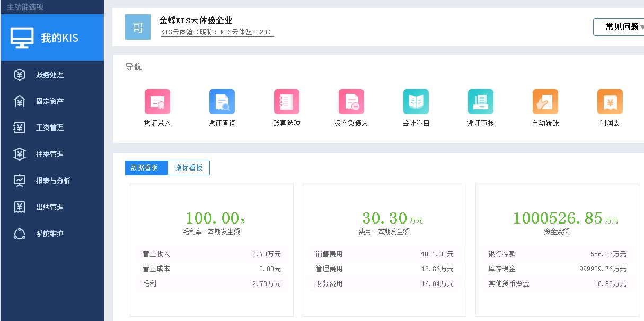The image size is (644, 321).
Task: Open the 利润表 profit statement icon
Action: (610, 102)
